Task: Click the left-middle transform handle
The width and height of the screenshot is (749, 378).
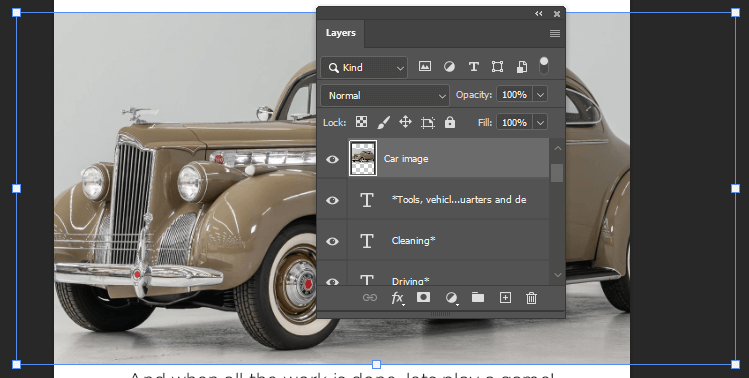Action: tap(16, 189)
